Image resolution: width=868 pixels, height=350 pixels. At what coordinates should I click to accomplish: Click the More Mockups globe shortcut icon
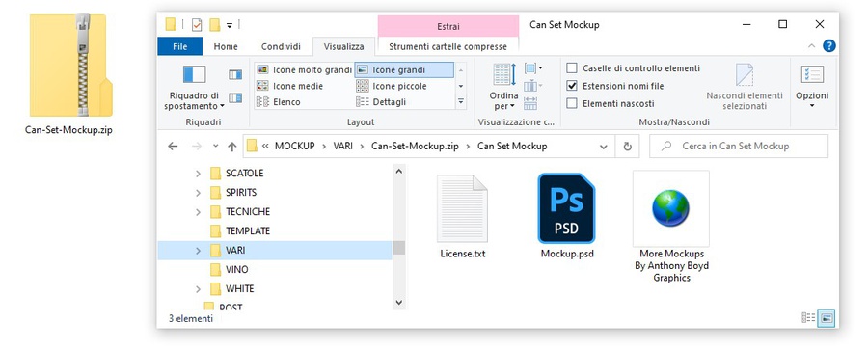coord(670,208)
